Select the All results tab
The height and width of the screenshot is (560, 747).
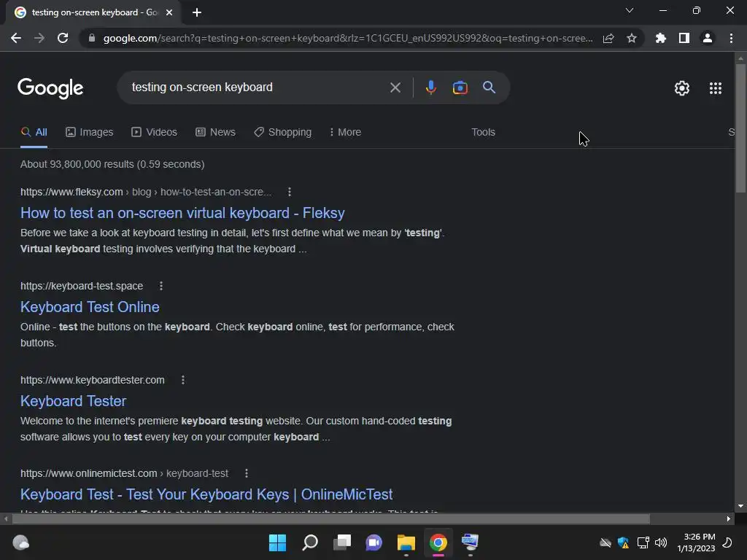(34, 133)
